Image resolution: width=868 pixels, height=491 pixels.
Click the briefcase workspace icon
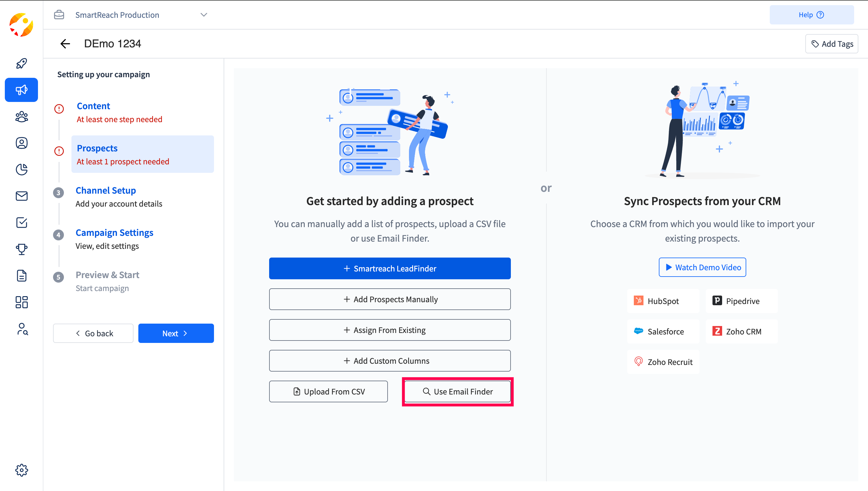pos(59,15)
